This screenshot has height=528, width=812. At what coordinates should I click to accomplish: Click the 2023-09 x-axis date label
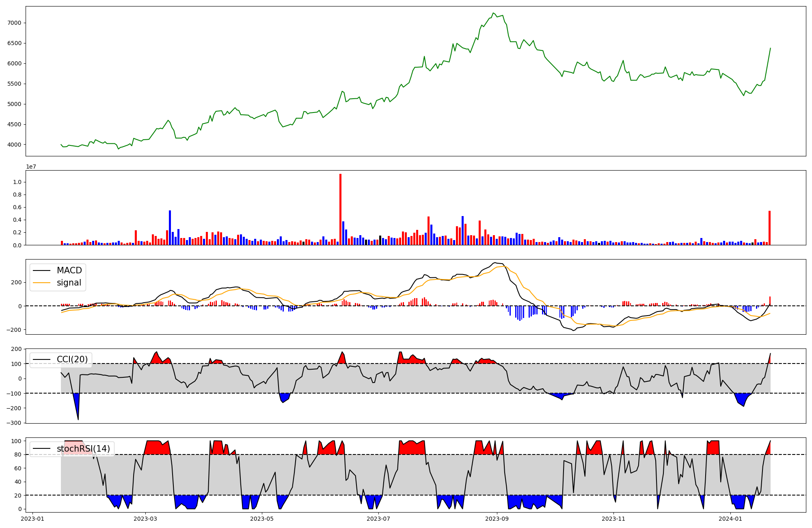pyautogui.click(x=497, y=519)
